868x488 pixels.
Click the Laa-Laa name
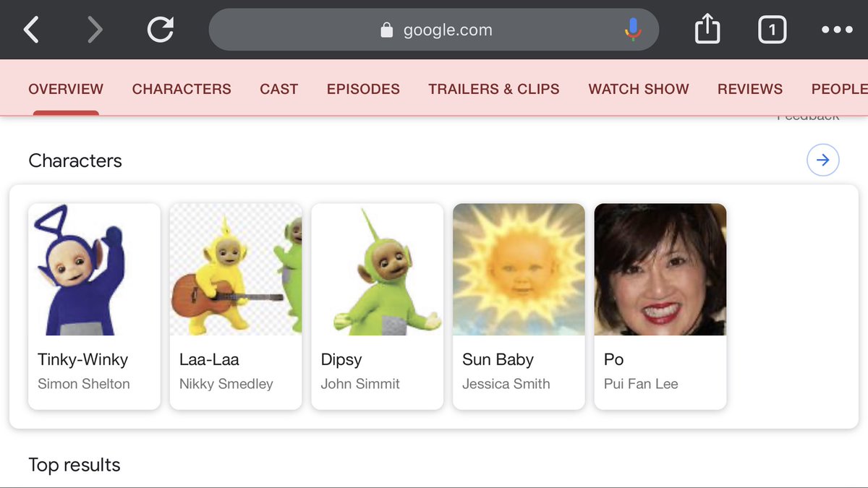[209, 359]
